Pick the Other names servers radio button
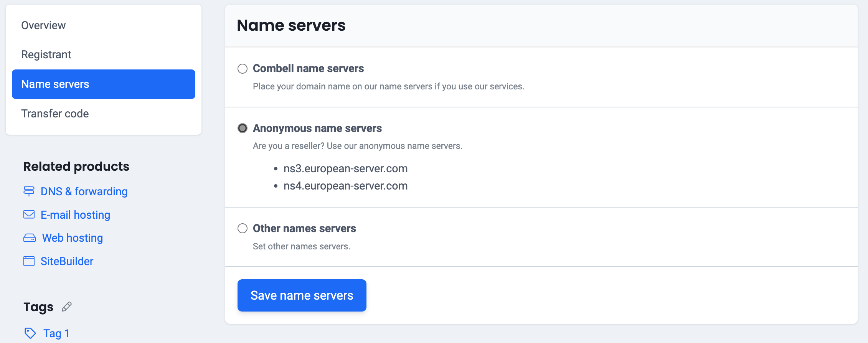The width and height of the screenshot is (868, 343). (243, 228)
